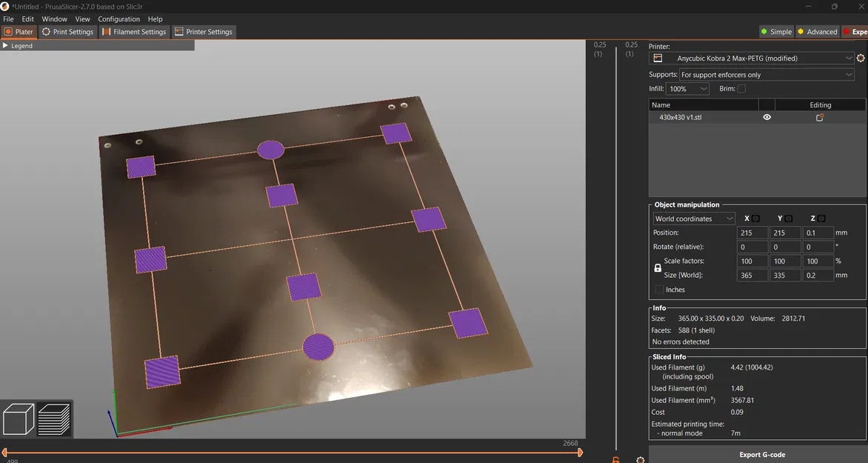The height and width of the screenshot is (463, 868).
Task: Enable the Brim checkbox
Action: click(x=741, y=89)
